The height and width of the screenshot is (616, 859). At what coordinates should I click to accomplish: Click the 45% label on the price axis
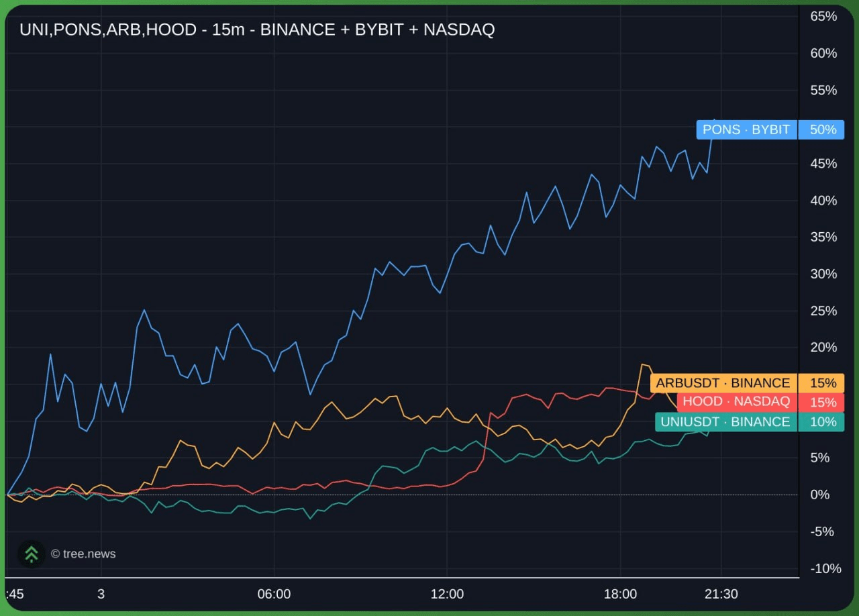823,164
